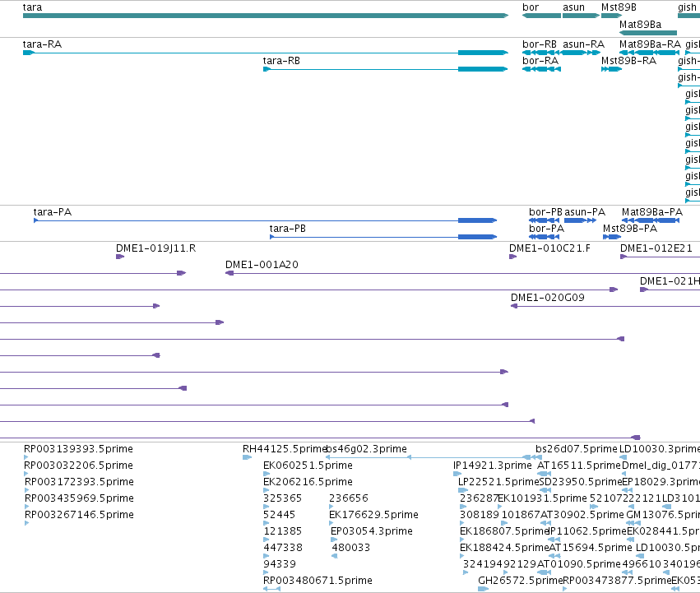Viewport: 700px width, 593px height.
Task: Select the tara gene bar
Action: point(266,16)
